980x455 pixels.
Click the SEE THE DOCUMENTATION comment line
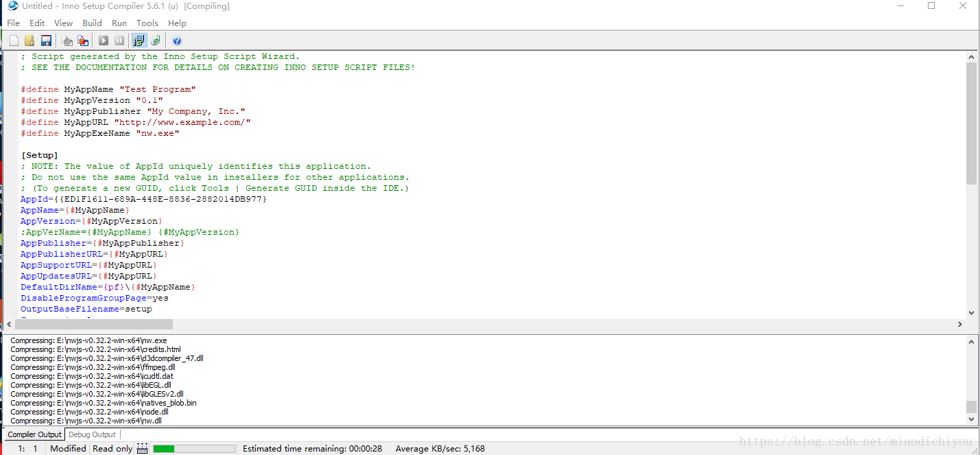point(218,67)
